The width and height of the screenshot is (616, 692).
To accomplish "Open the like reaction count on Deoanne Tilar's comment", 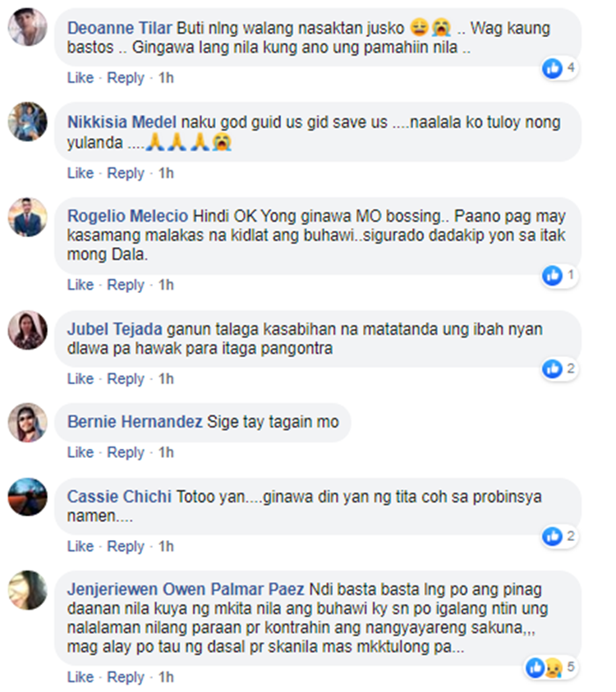I will [559, 68].
